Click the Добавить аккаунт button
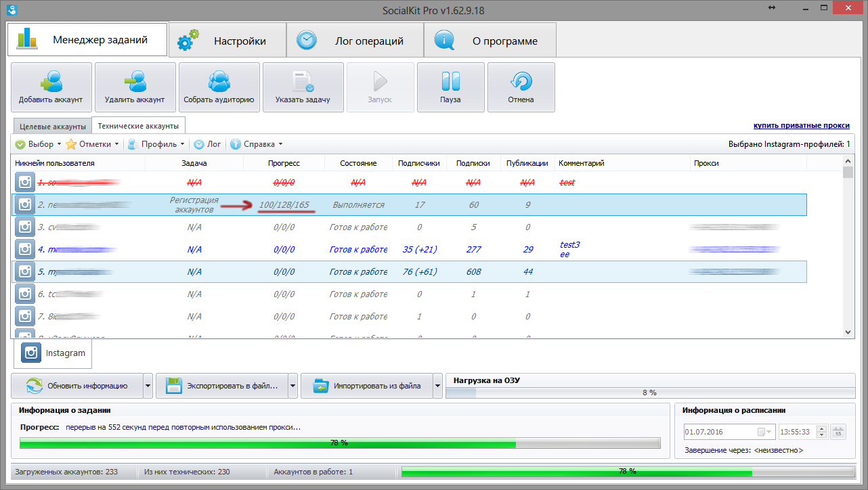The width and height of the screenshot is (868, 490). point(51,87)
